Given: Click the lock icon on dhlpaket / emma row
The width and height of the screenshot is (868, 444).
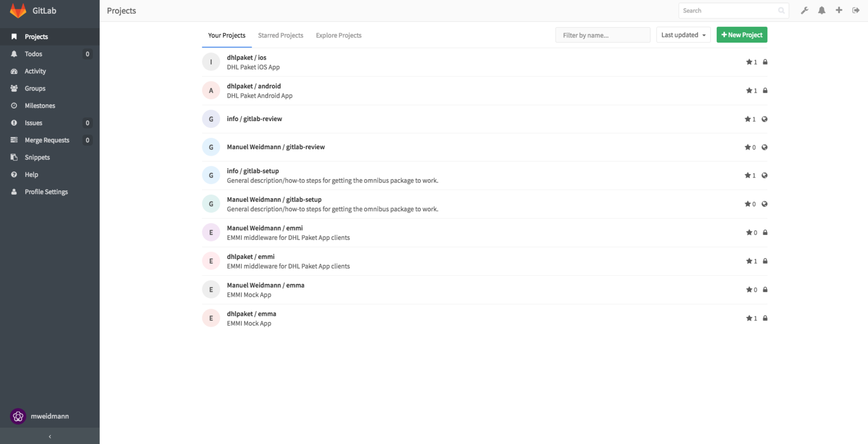Looking at the screenshot, I should click(x=765, y=318).
